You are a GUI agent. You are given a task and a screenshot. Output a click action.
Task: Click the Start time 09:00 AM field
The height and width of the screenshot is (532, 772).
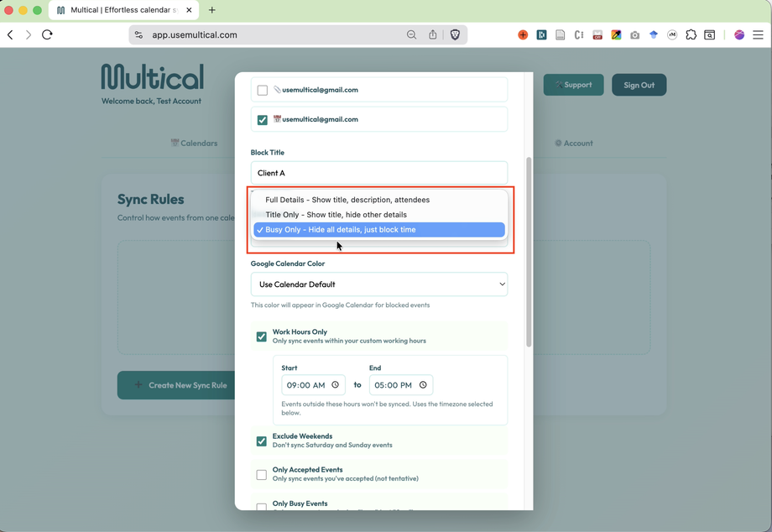313,385
